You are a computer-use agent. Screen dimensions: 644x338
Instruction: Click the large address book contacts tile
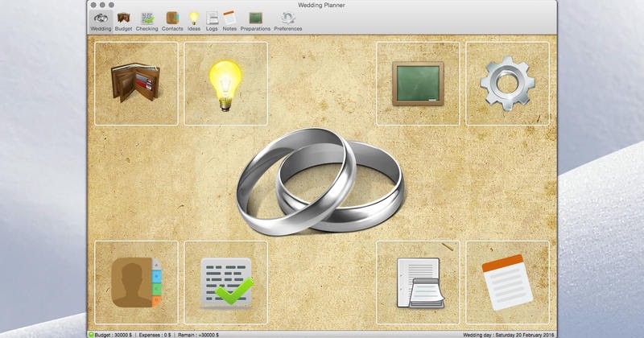tap(136, 282)
